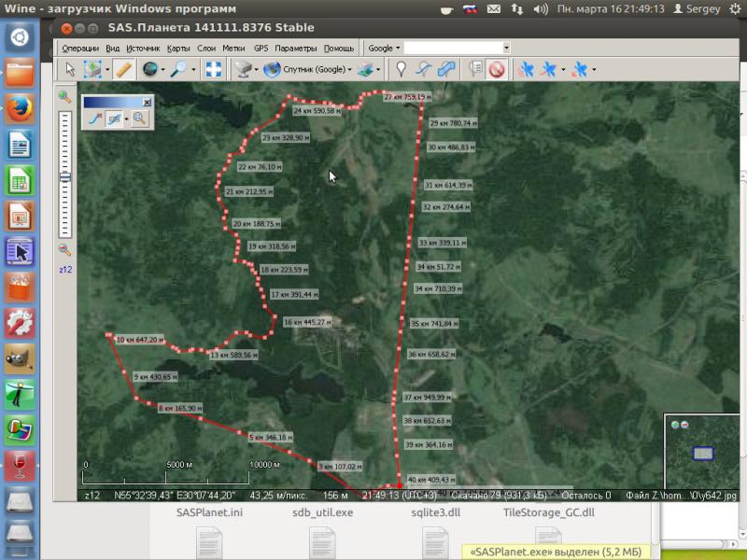Click the minimap green plus button
The image size is (747, 560).
click(675, 425)
